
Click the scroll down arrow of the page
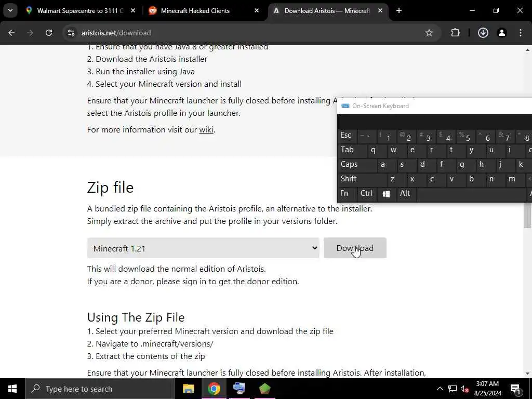point(527,374)
